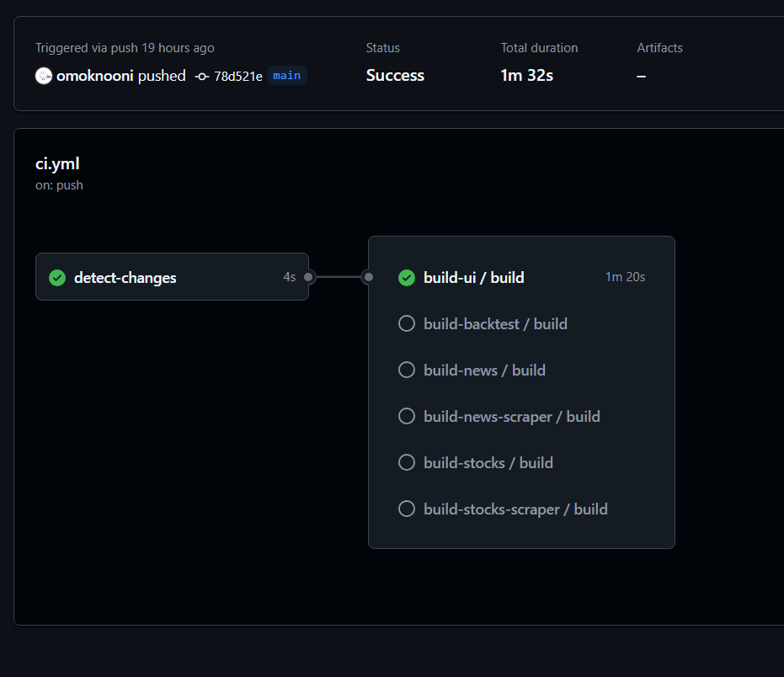Click skipped circle icon for build-backtest
The image size is (784, 677).
point(407,323)
